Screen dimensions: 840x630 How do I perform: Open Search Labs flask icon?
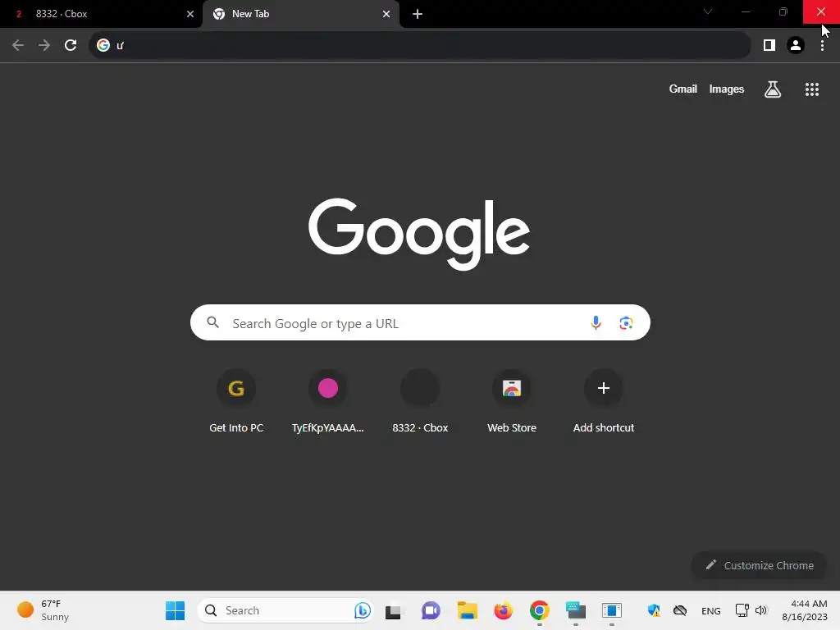coord(773,89)
